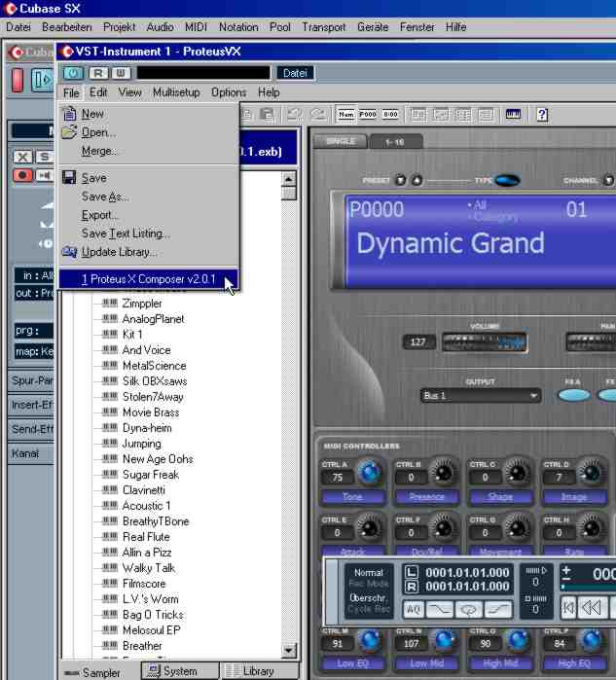The image size is (616, 680).
Task: Adjust the Volume slider
Action: pyautogui.click(x=485, y=341)
